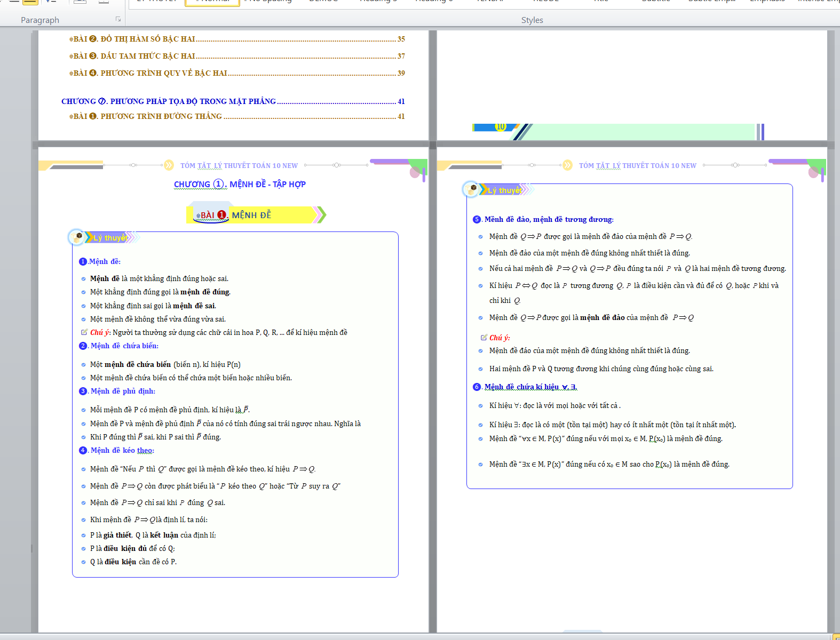Click section heading '3. Mệnh đề phủ định:'

click(117, 391)
